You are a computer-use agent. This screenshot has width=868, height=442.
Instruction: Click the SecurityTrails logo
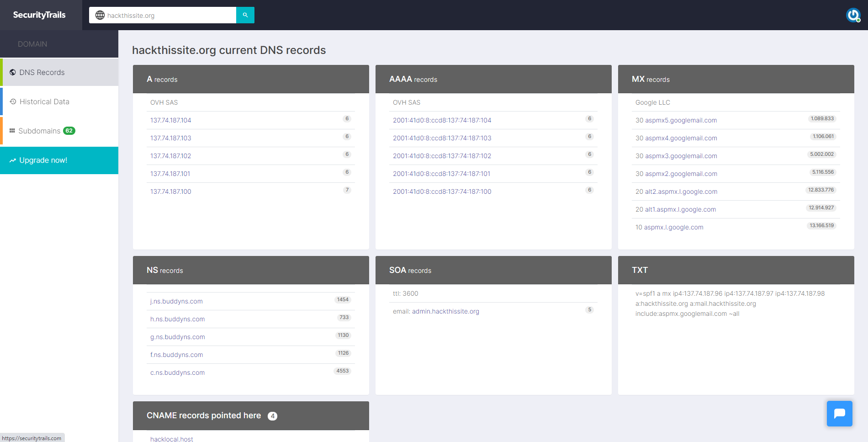tap(39, 15)
